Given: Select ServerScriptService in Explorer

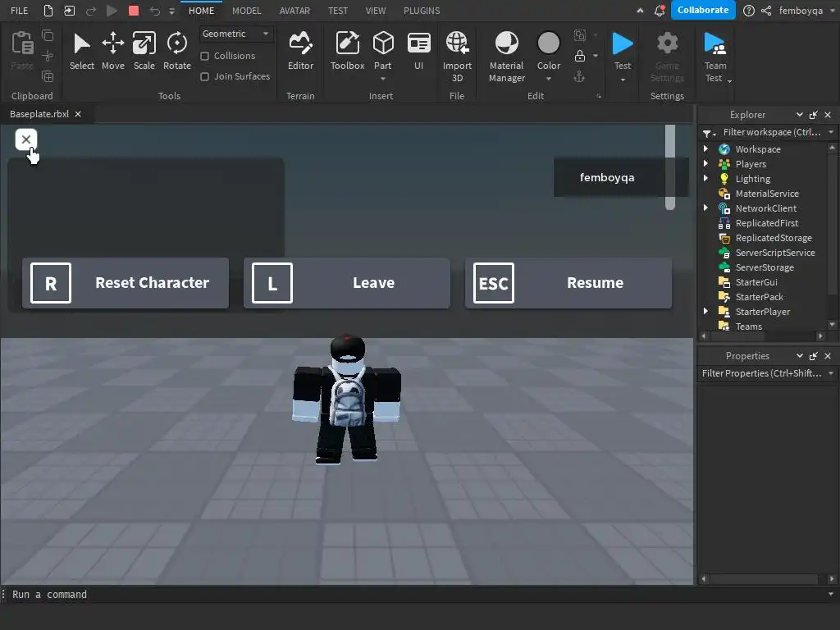Looking at the screenshot, I should coord(774,253).
